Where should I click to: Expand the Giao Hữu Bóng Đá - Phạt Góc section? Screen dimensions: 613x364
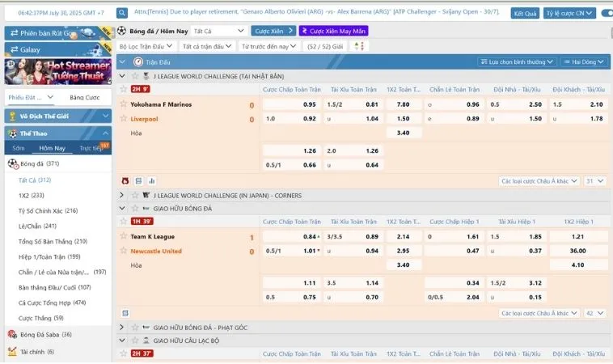tap(122, 327)
